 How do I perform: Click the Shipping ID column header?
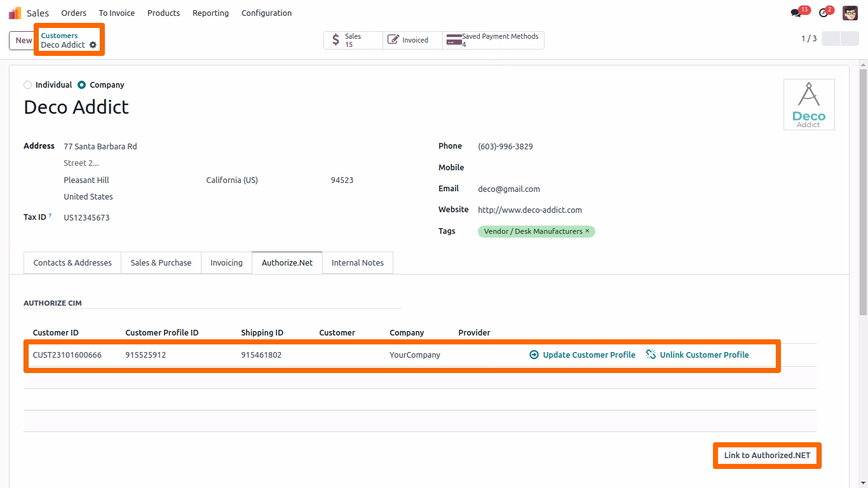[x=262, y=333]
